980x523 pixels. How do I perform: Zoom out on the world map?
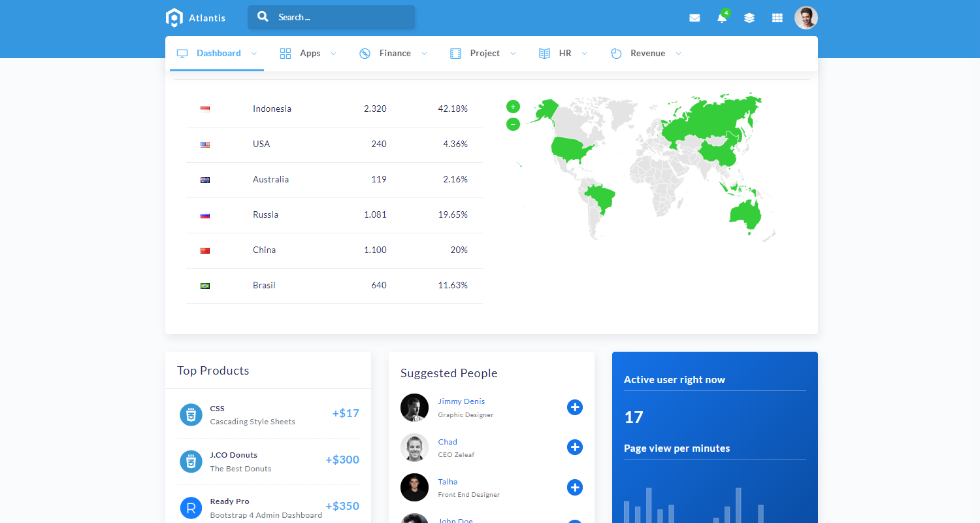click(x=514, y=124)
